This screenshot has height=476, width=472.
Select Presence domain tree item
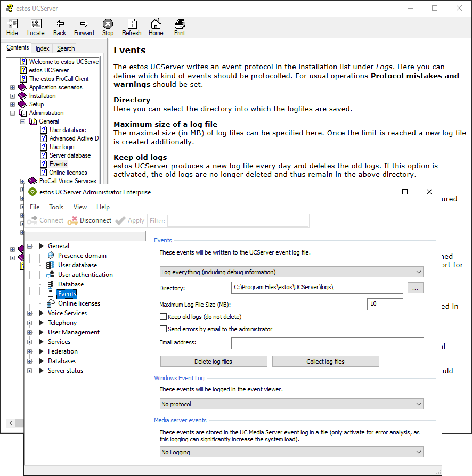pos(82,256)
